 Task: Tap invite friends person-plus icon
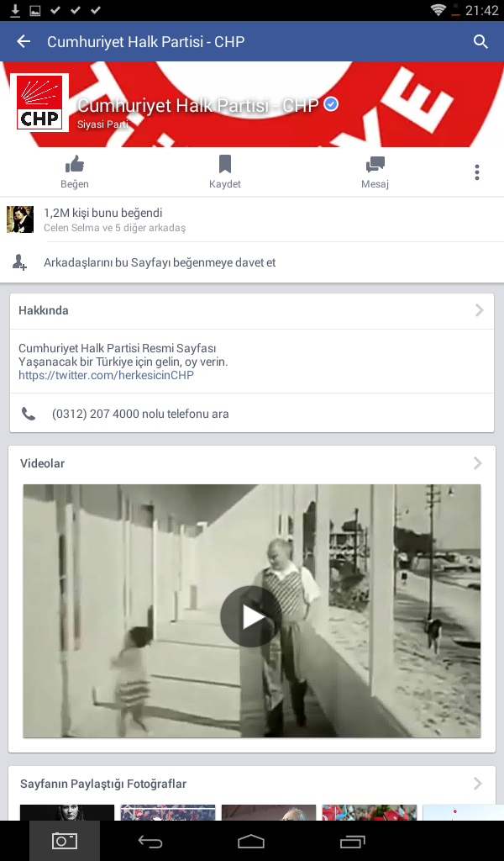tap(20, 262)
